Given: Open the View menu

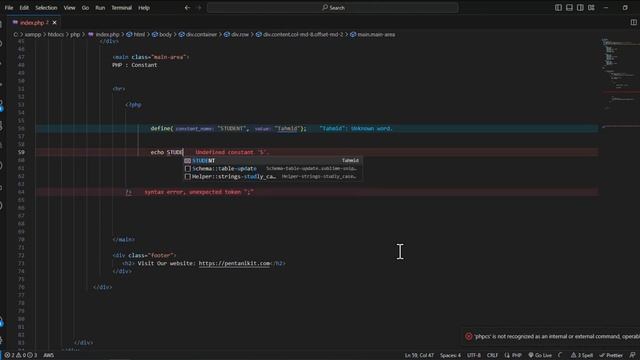Looking at the screenshot, I should pyautogui.click(x=69, y=8).
